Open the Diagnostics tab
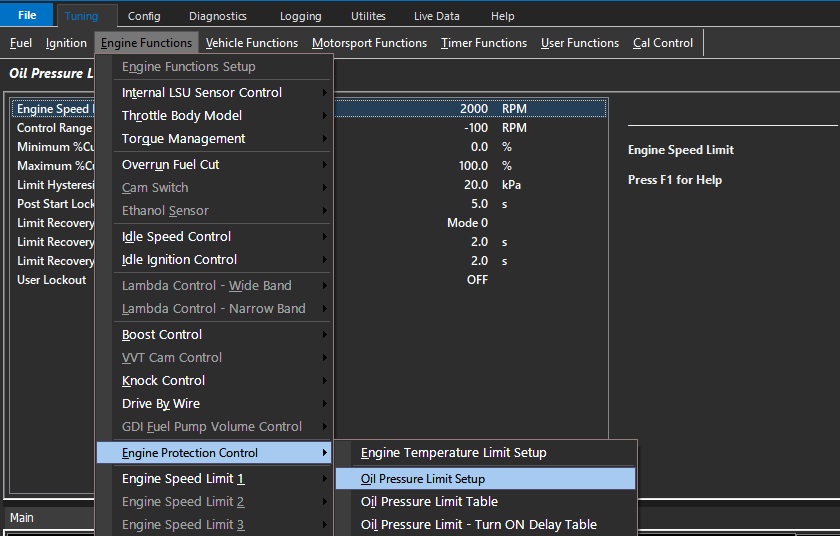 click(217, 16)
